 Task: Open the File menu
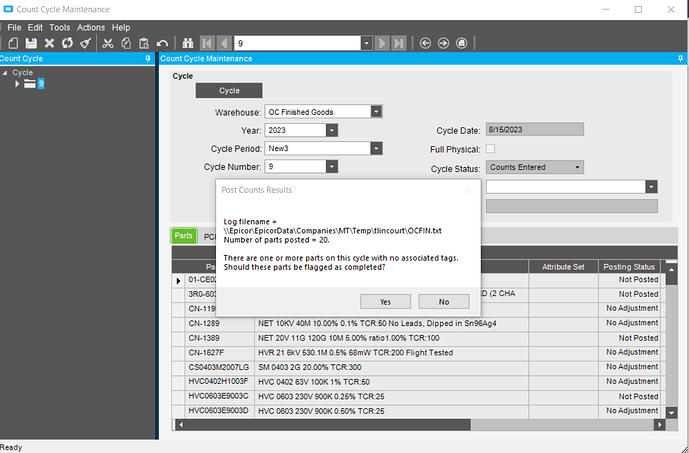coord(14,27)
